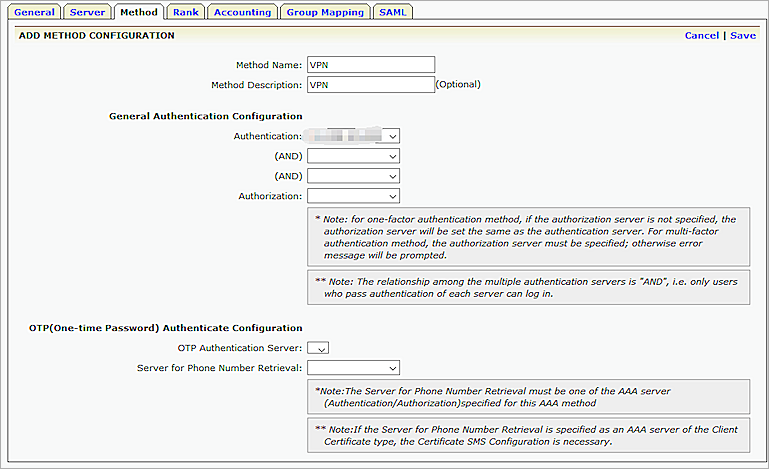
Task: Click the one-factor authentication note box
Action: tap(528, 237)
